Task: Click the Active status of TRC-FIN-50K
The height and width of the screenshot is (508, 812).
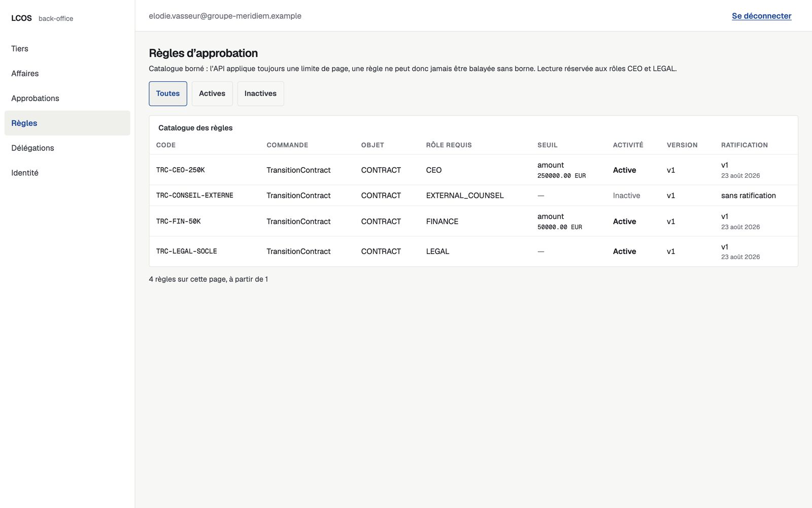Action: point(625,221)
